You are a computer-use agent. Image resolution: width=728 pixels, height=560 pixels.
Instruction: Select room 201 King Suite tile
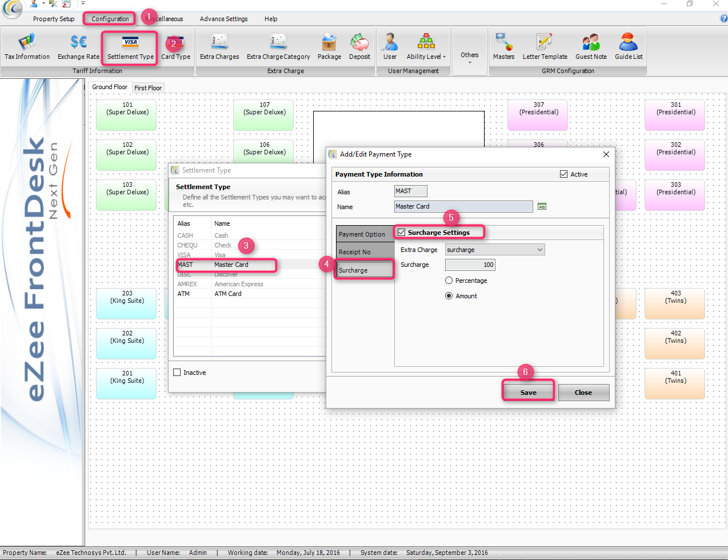point(126,383)
